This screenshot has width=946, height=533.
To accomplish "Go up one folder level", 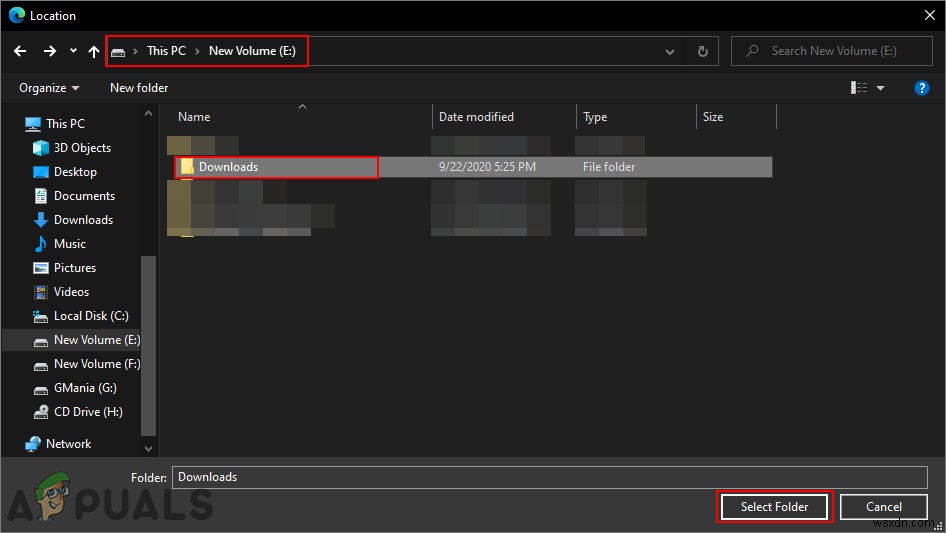I will [x=94, y=51].
